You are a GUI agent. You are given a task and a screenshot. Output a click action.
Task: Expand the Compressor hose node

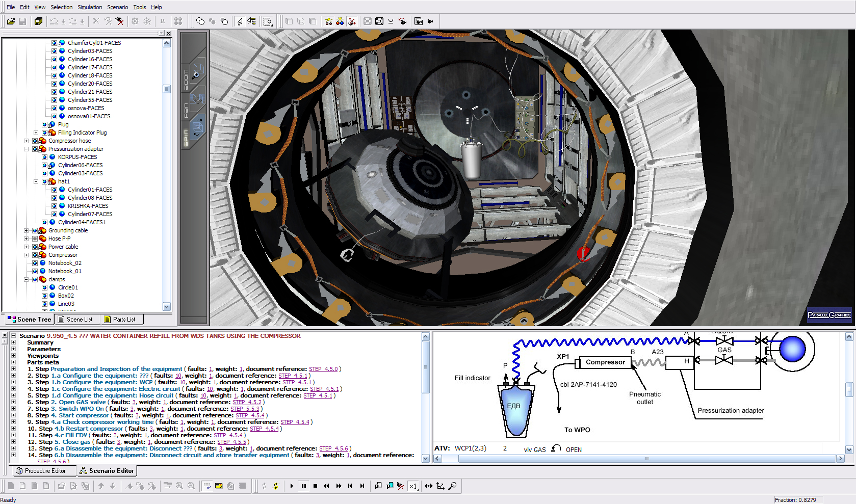pos(26,141)
